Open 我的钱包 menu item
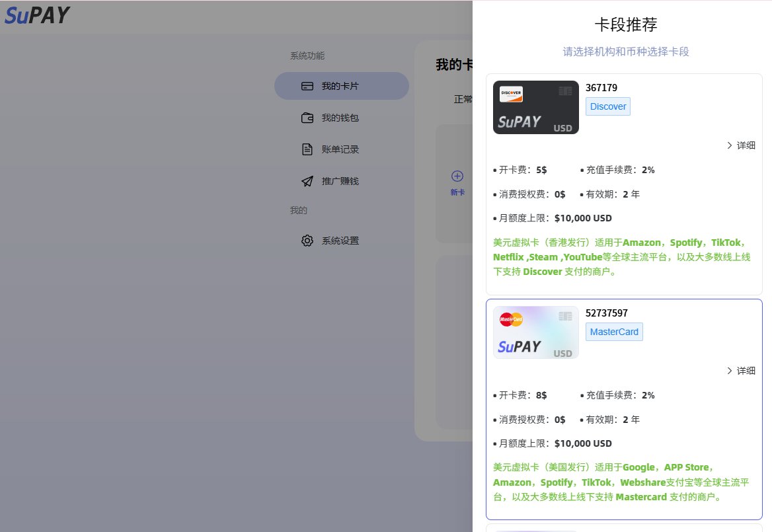 point(342,118)
